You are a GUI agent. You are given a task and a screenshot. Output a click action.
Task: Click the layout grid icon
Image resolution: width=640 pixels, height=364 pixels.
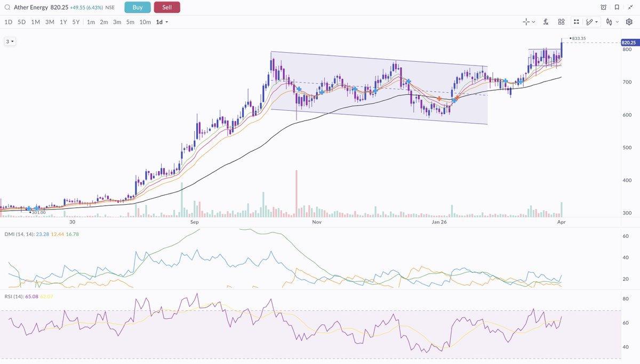pyautogui.click(x=561, y=22)
